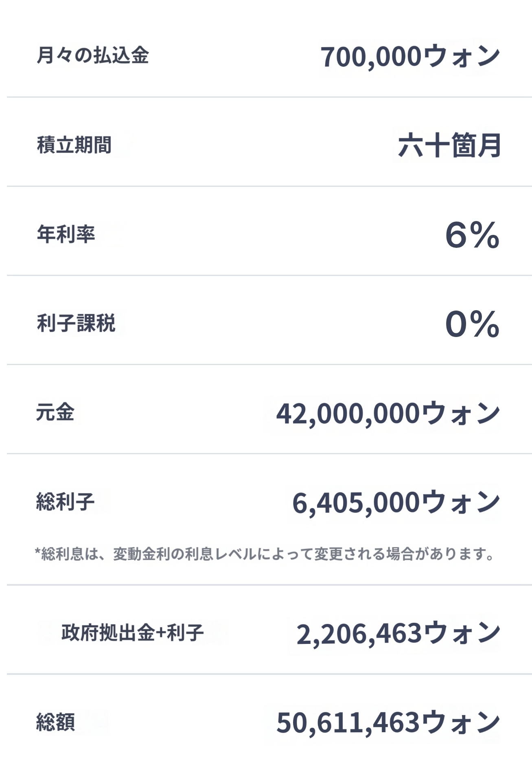Click the ウォン unit beside 700,000
Screen dimensions: 532x766
click(x=462, y=57)
